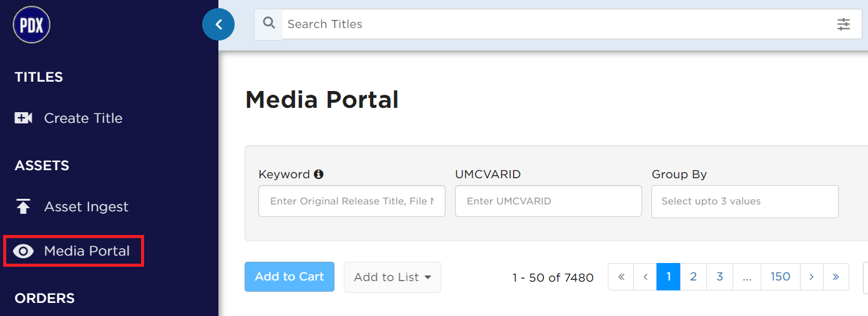868x316 pixels.
Task: Go to page 2 of results
Action: [x=693, y=276]
